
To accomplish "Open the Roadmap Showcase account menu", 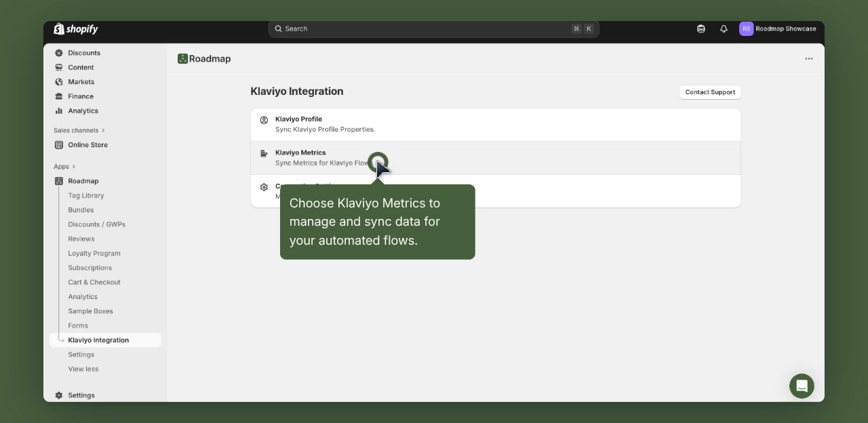I will coord(778,28).
